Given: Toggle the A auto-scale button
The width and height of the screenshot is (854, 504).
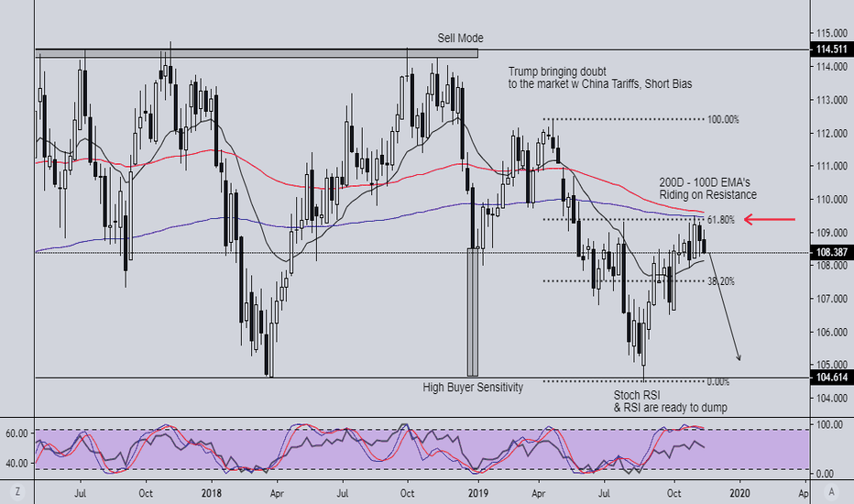Looking at the screenshot, I should pyautogui.click(x=831, y=492).
